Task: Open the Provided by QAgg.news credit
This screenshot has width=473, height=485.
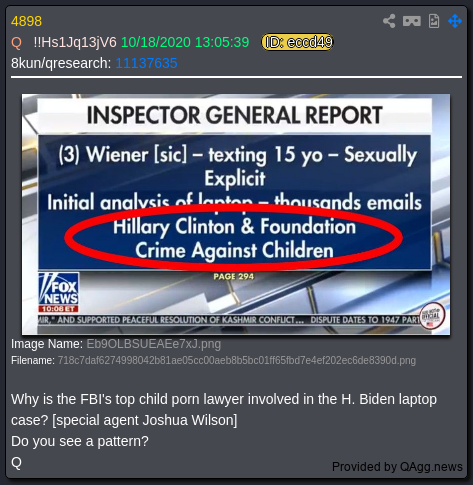Action: coord(397,467)
